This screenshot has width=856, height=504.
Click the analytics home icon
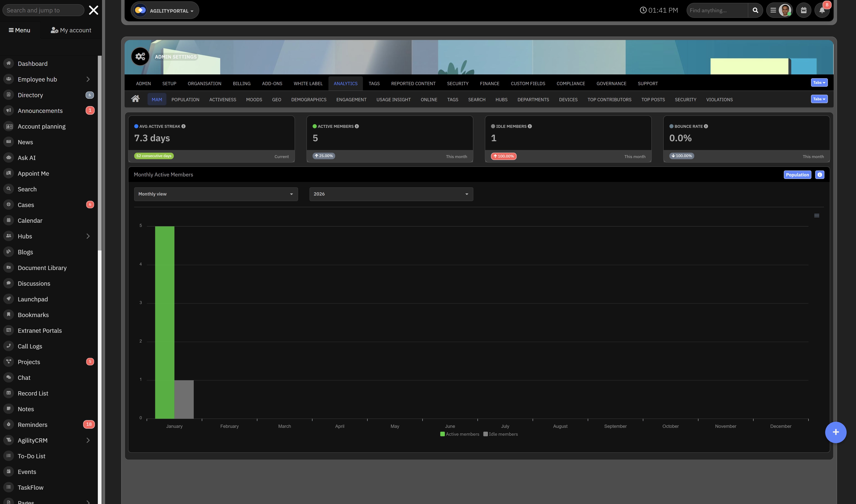coord(135,99)
